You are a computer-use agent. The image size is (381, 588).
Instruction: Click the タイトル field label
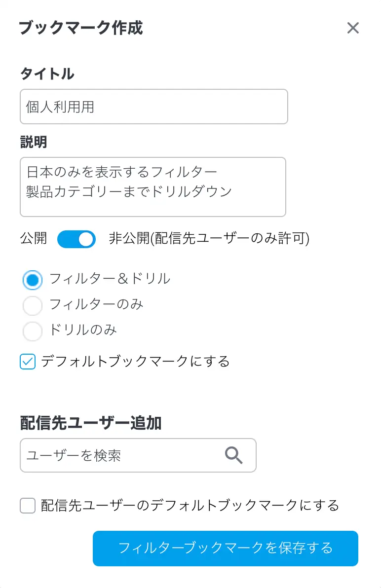pyautogui.click(x=47, y=74)
